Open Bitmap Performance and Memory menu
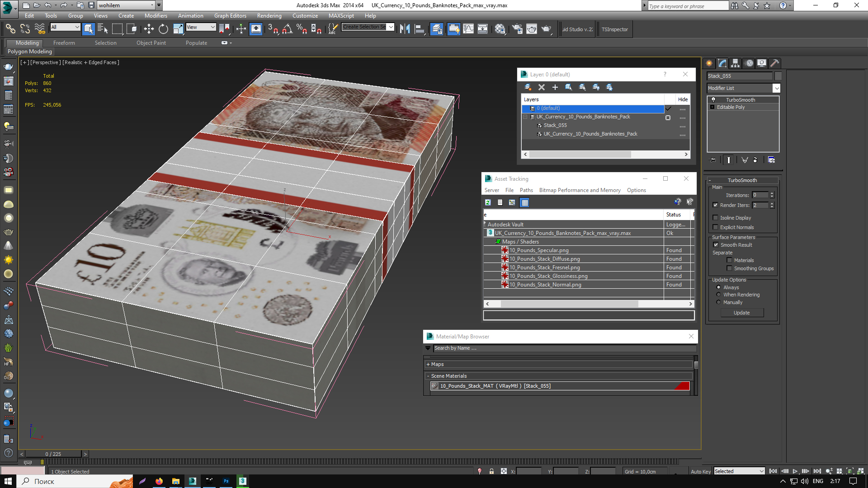Image resolution: width=868 pixels, height=488 pixels. (580, 190)
